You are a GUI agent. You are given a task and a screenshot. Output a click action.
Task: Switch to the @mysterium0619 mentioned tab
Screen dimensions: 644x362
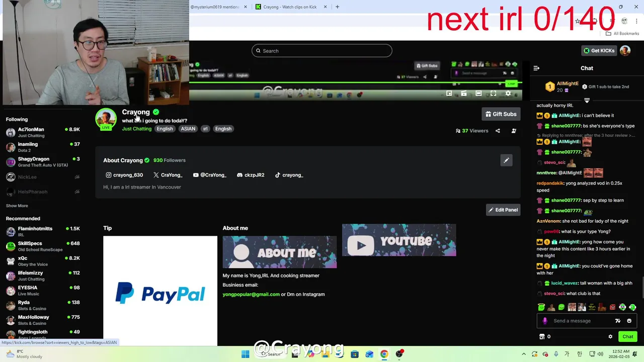[215, 7]
